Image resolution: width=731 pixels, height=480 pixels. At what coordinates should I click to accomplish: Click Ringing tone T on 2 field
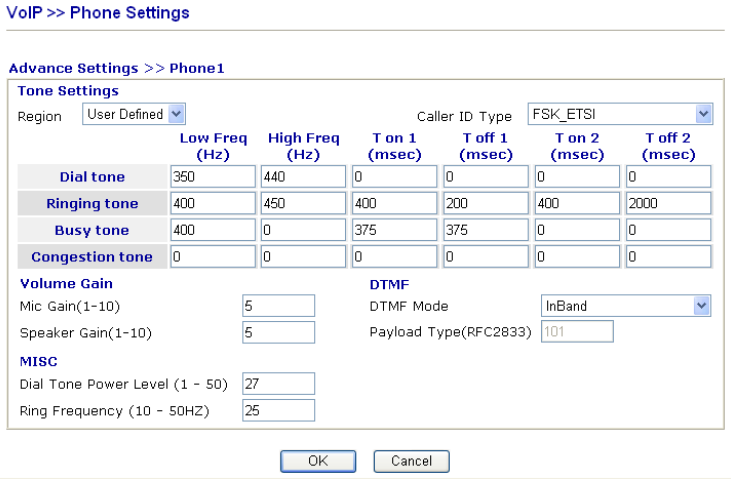pos(576,203)
